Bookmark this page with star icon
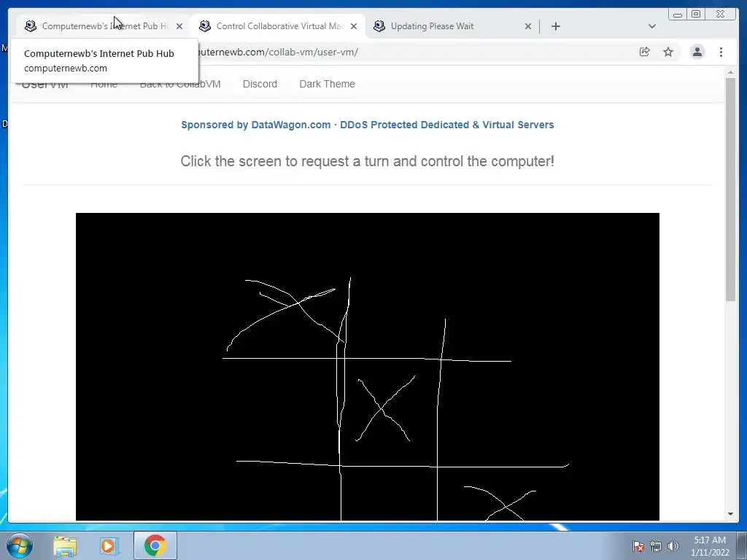Viewport: 747px width, 560px height. (x=668, y=52)
